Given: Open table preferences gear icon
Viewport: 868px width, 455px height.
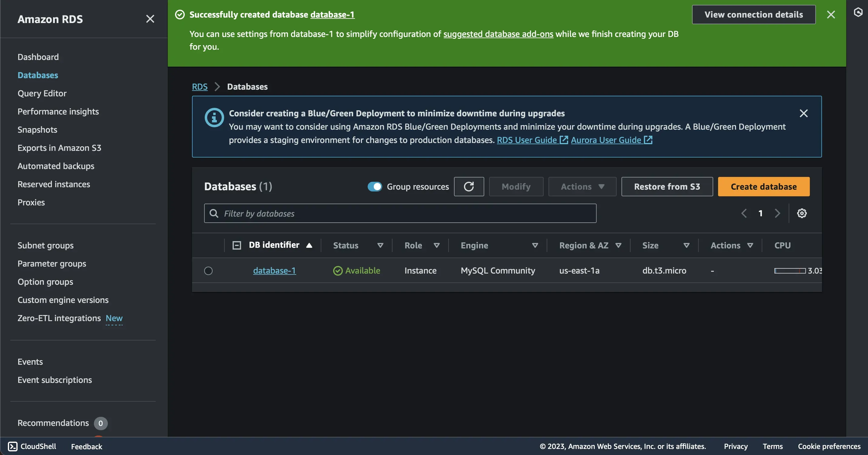Looking at the screenshot, I should pyautogui.click(x=802, y=213).
